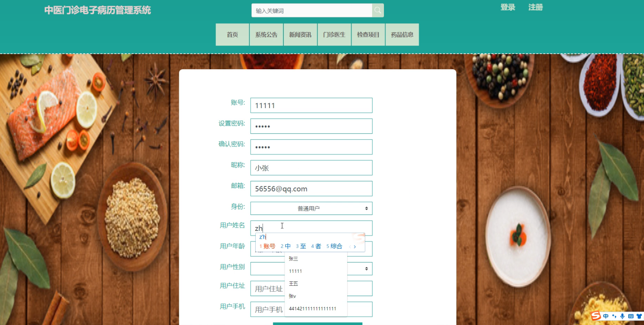The width and height of the screenshot is (644, 325).
Task: Open the 门诊医生 nav tab
Action: pyautogui.click(x=334, y=35)
